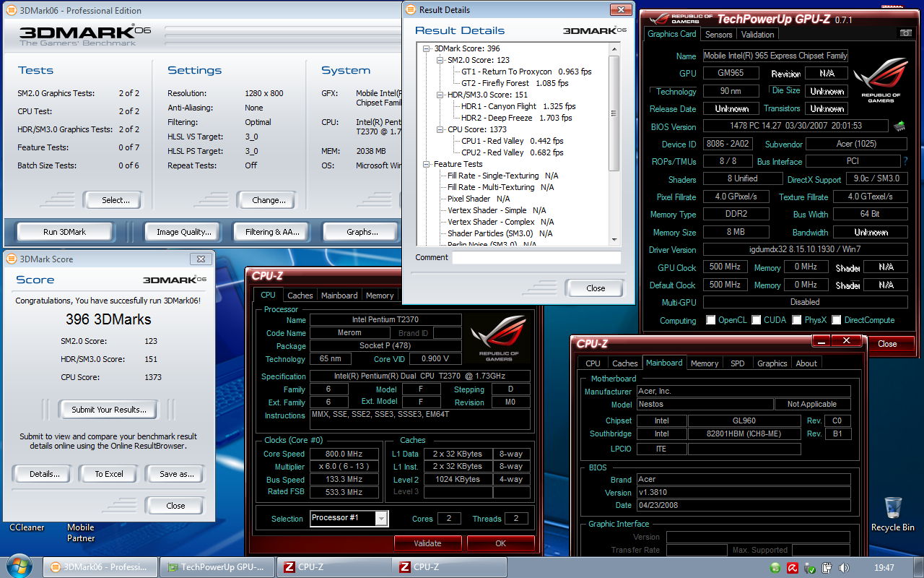Select the TechPowerUp GPU-Z taskbar button
The width and height of the screenshot is (924, 578).
pyautogui.click(x=217, y=567)
